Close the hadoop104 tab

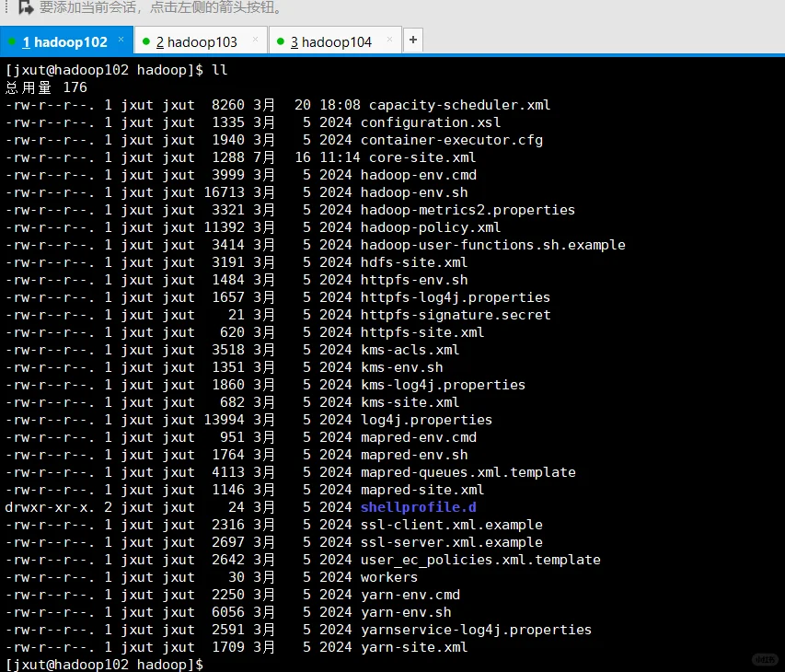coord(389,40)
